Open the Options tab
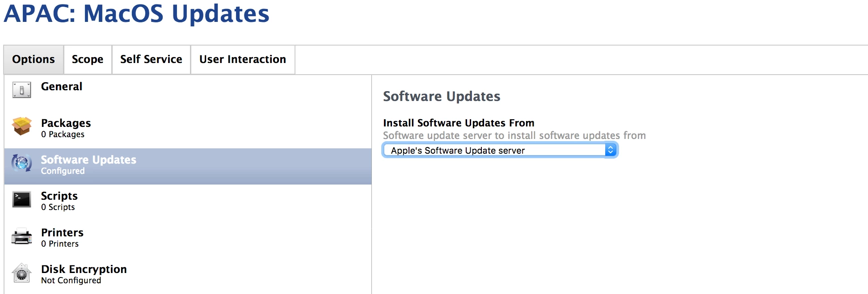 coord(34,59)
